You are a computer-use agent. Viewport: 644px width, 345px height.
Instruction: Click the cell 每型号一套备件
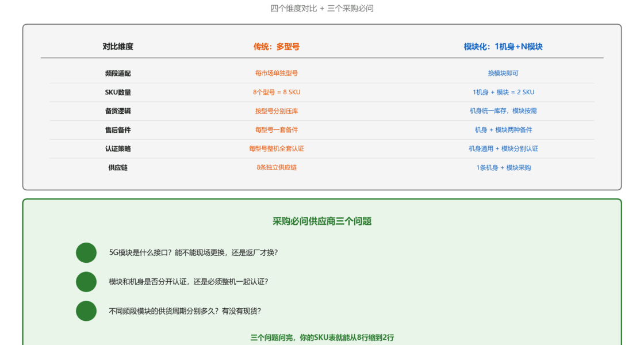coord(277,130)
